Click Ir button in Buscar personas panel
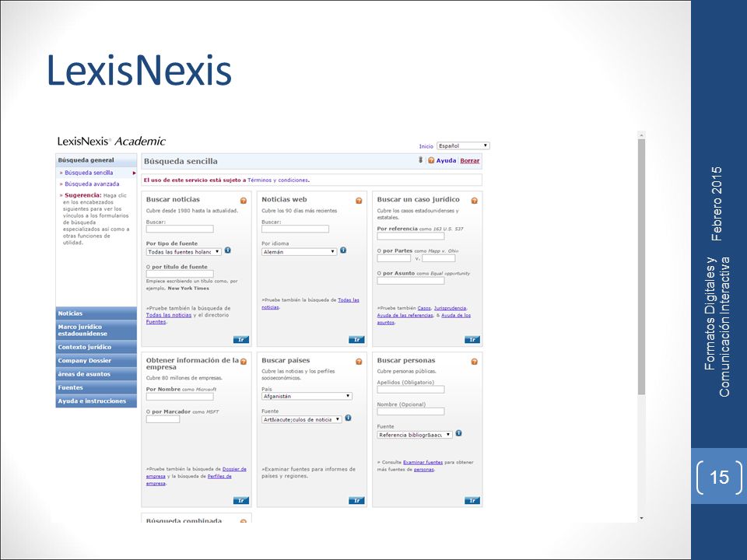Image resolution: width=747 pixels, height=560 pixels. 472,500
